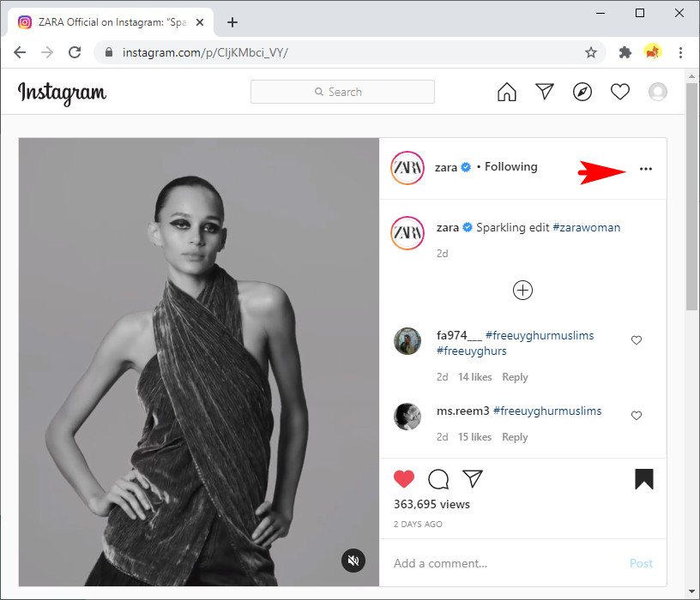Click the 2 DAYS AGO timestamp
The width and height of the screenshot is (700, 600).
click(418, 525)
